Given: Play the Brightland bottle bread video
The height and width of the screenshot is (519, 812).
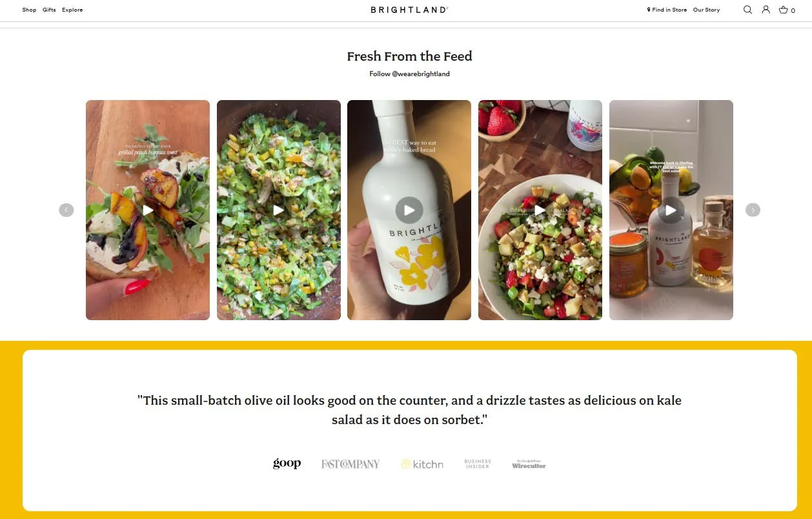Looking at the screenshot, I should click(x=409, y=210).
